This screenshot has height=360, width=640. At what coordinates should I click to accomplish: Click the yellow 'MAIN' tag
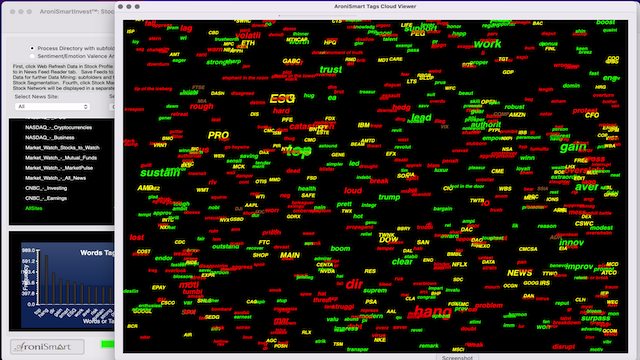click(x=290, y=255)
